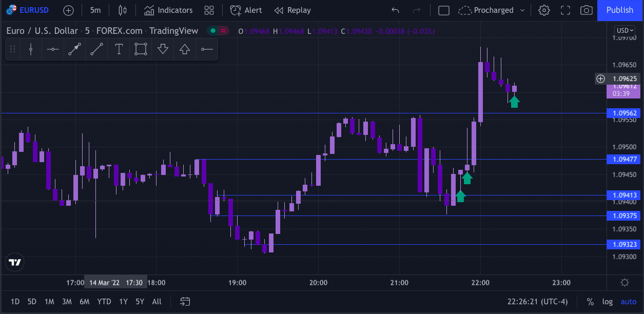Image resolution: width=644 pixels, height=314 pixels.
Task: Open the indicator templates grid
Action: (x=209, y=10)
